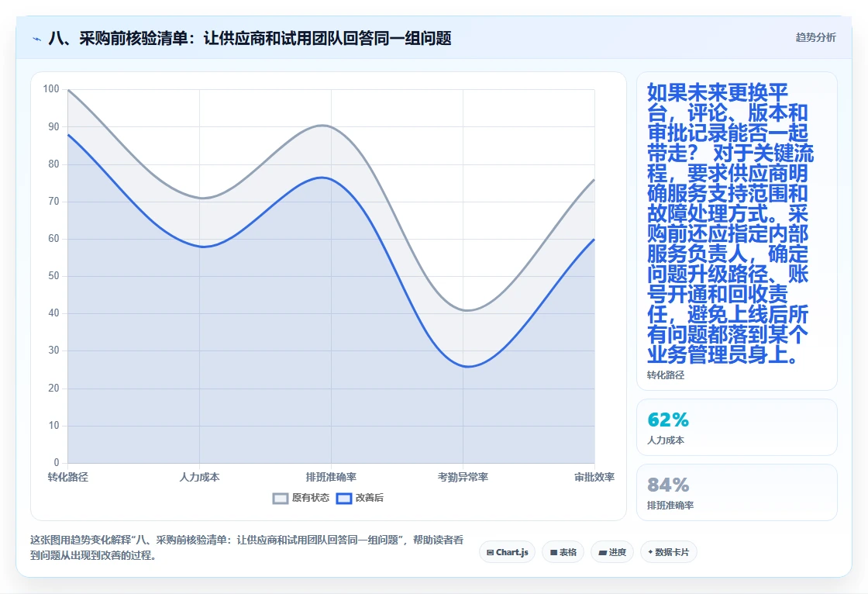
Task: Click the 审批效率 x-axis label
Action: [594, 477]
